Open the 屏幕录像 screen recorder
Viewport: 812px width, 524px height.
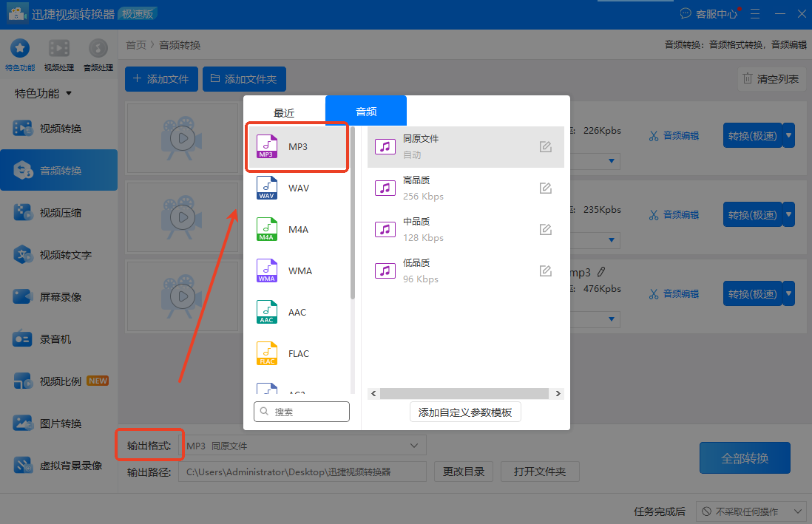pos(59,296)
